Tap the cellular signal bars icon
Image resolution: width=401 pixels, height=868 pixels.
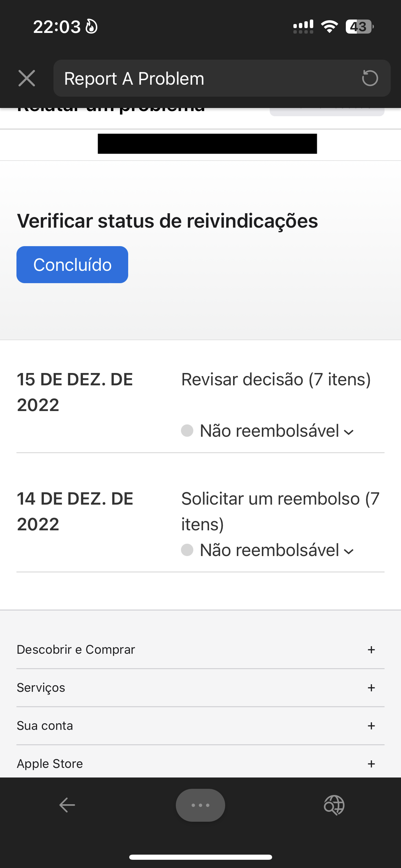point(303,27)
